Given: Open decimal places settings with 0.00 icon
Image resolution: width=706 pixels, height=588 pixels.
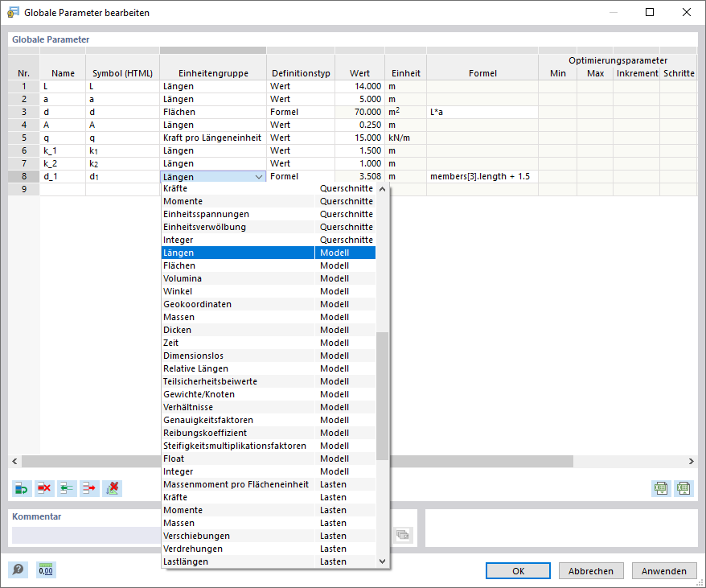Looking at the screenshot, I should coord(45,569).
